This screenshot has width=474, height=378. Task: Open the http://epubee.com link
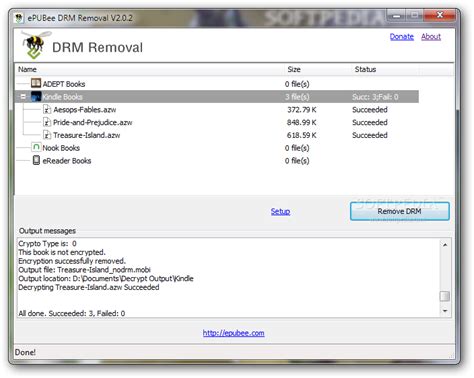[234, 333]
